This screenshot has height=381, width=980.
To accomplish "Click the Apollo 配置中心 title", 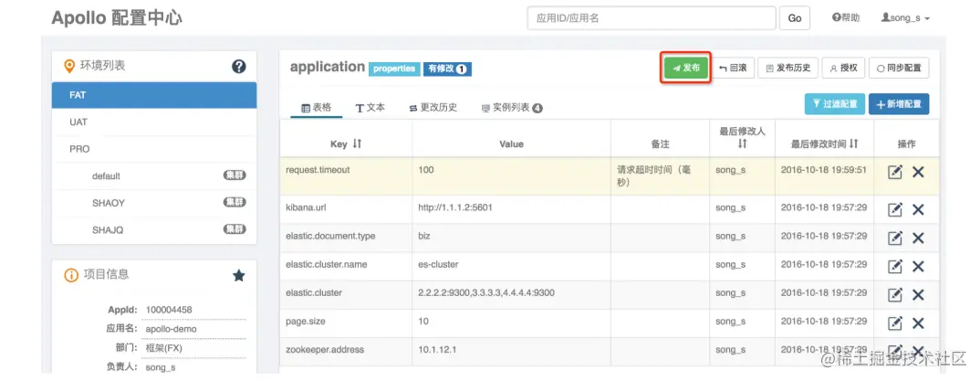I will coord(117,18).
